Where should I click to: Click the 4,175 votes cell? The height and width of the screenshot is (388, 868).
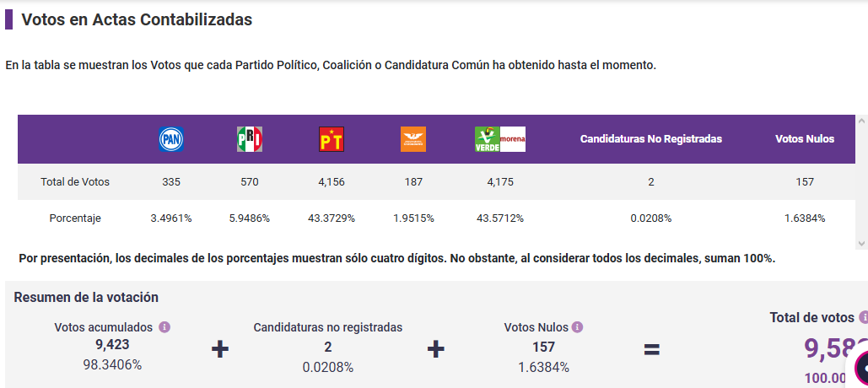point(500,181)
